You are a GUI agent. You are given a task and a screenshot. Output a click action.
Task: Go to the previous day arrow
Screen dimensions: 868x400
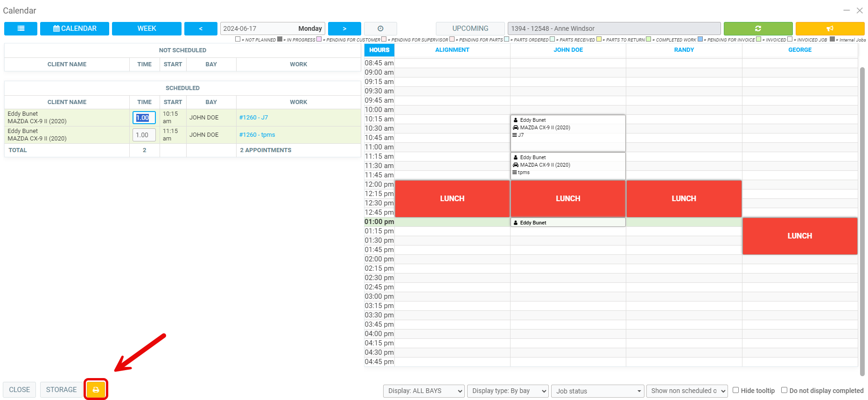click(201, 28)
